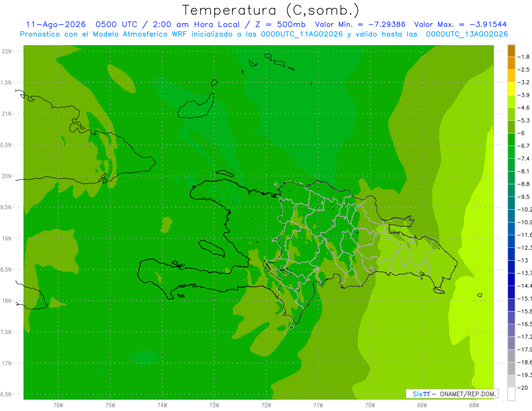Click the '-1.8' color scale label
Image resolution: width=532 pixels, height=411 pixels.
coord(524,57)
